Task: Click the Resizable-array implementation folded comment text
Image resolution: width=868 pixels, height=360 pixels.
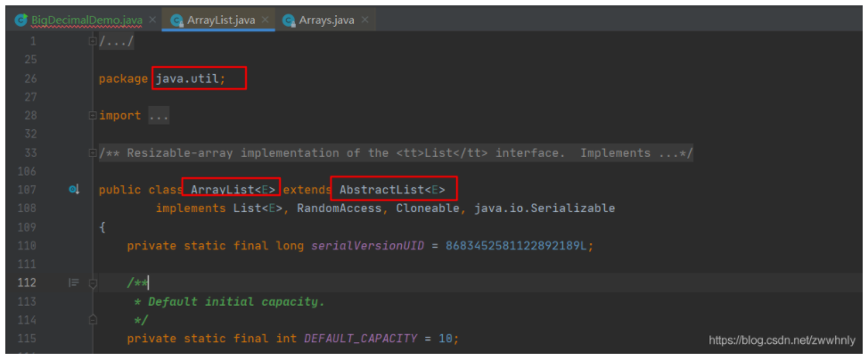Action: click(x=396, y=153)
